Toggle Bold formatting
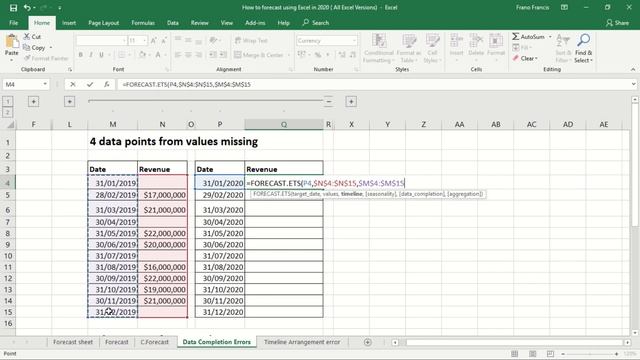This screenshot has height=360, width=640. click(x=81, y=55)
